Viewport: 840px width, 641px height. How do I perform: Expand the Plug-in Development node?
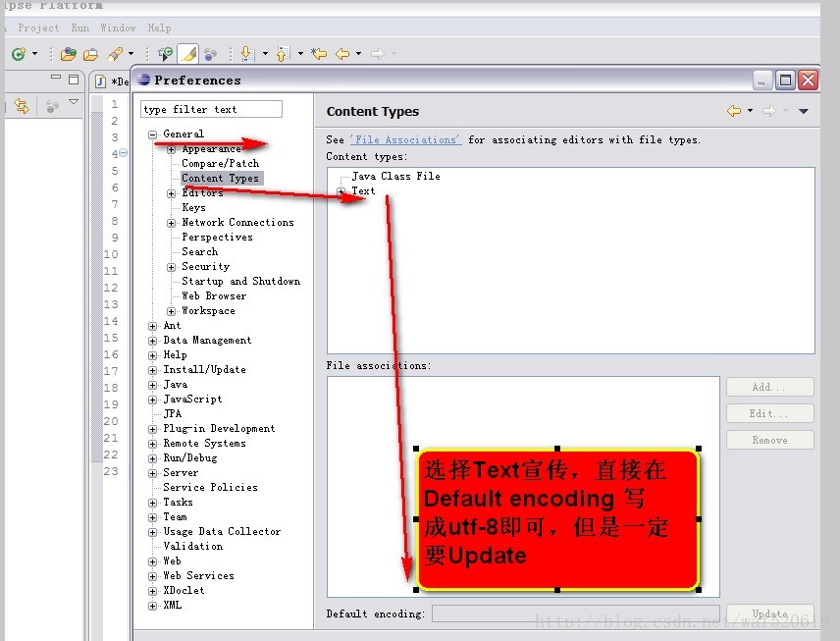(x=153, y=429)
